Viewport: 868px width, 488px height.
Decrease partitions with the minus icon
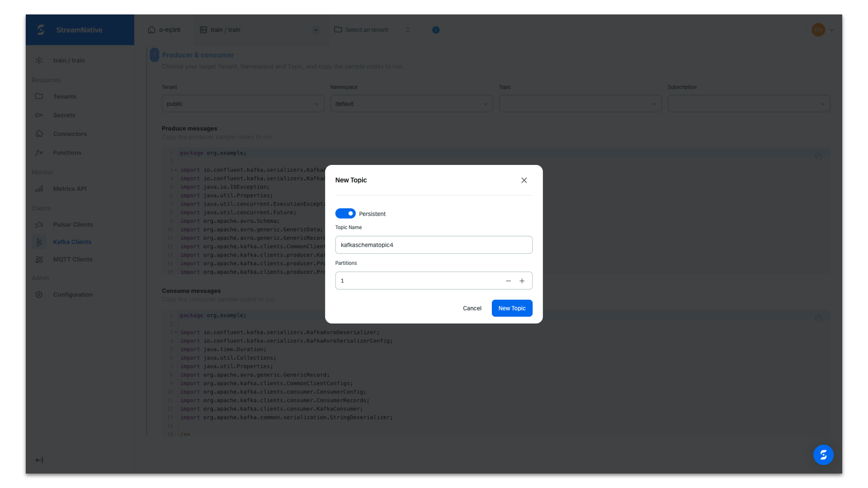[x=508, y=281]
